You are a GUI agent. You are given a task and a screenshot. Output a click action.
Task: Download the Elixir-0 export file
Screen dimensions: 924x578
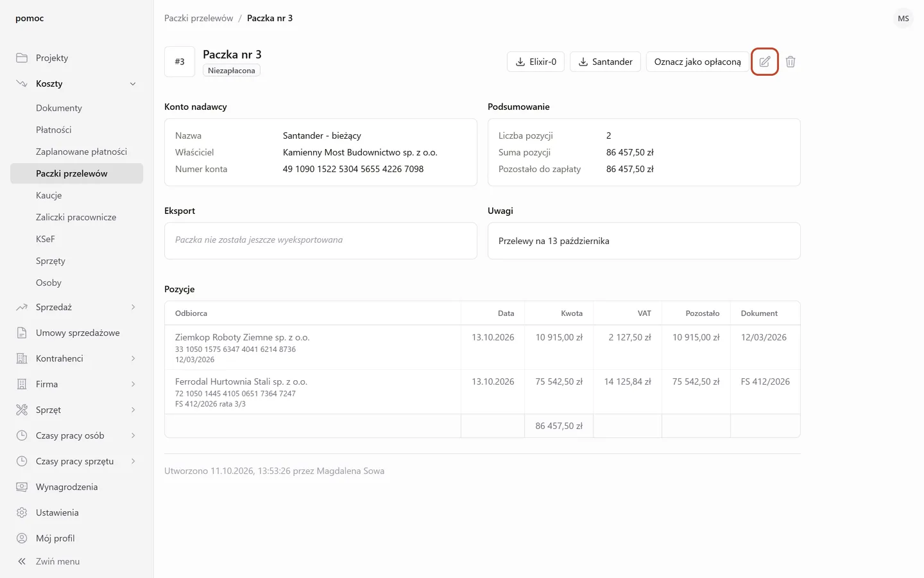tap(536, 62)
